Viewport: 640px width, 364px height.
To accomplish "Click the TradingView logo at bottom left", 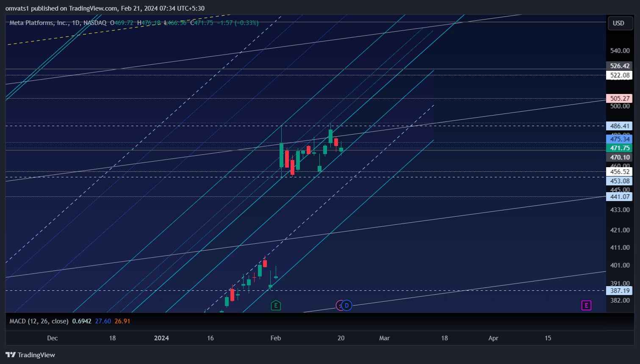I will pyautogui.click(x=30, y=355).
